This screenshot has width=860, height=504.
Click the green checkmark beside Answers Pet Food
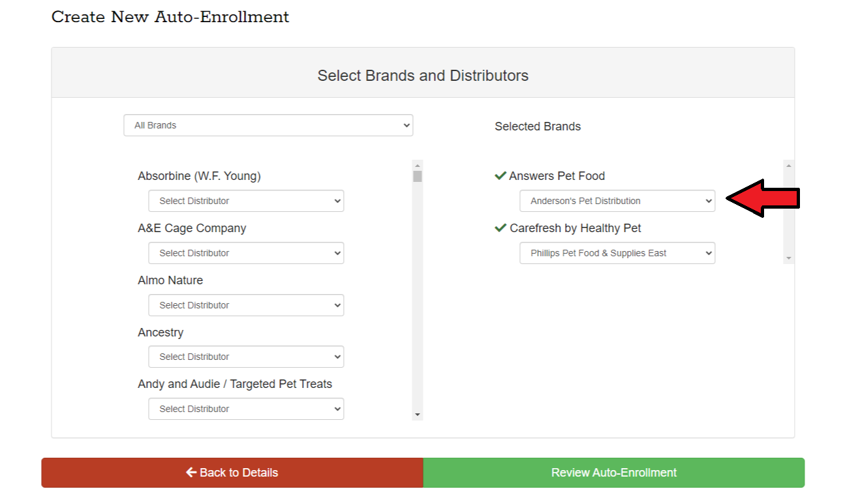pyautogui.click(x=500, y=176)
